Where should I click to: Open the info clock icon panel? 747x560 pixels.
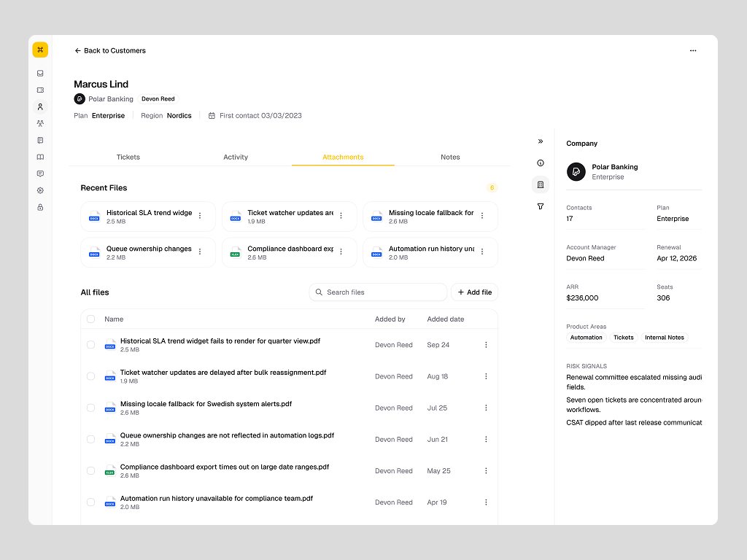tap(541, 163)
